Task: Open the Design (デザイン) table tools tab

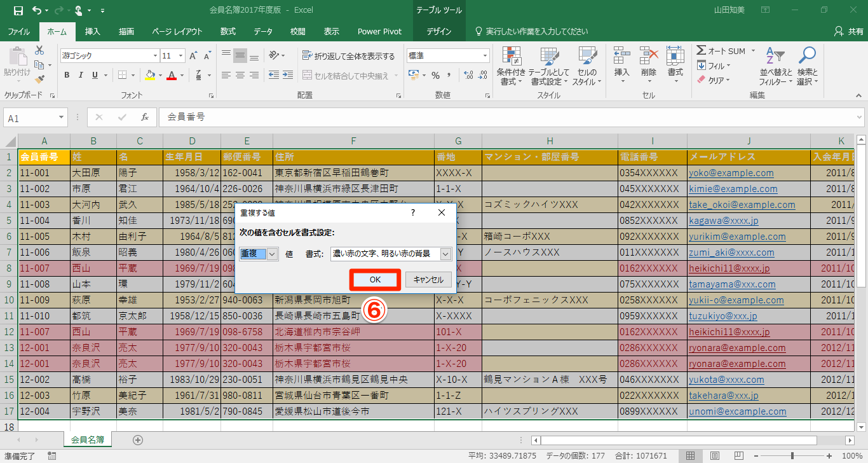Action: point(439,32)
